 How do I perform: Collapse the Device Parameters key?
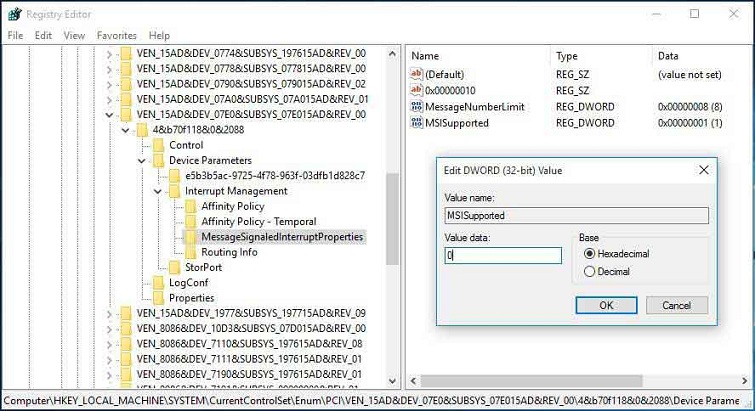tap(142, 161)
